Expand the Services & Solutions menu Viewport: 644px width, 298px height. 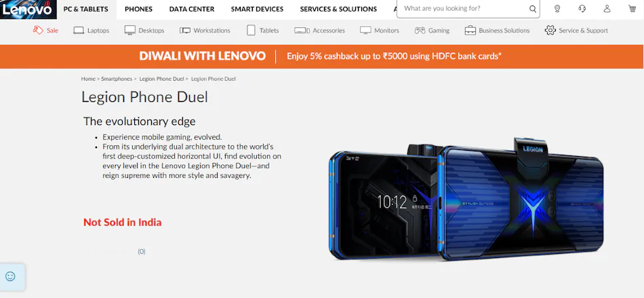pos(338,9)
